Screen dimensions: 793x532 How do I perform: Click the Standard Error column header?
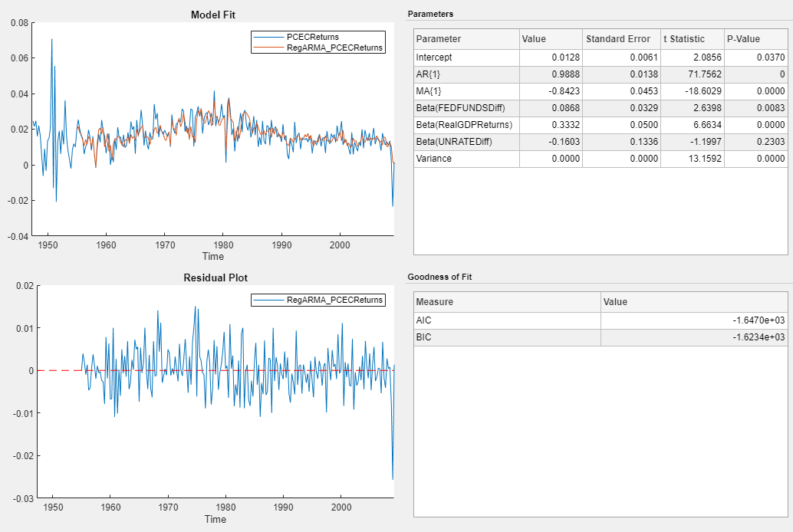(x=621, y=39)
